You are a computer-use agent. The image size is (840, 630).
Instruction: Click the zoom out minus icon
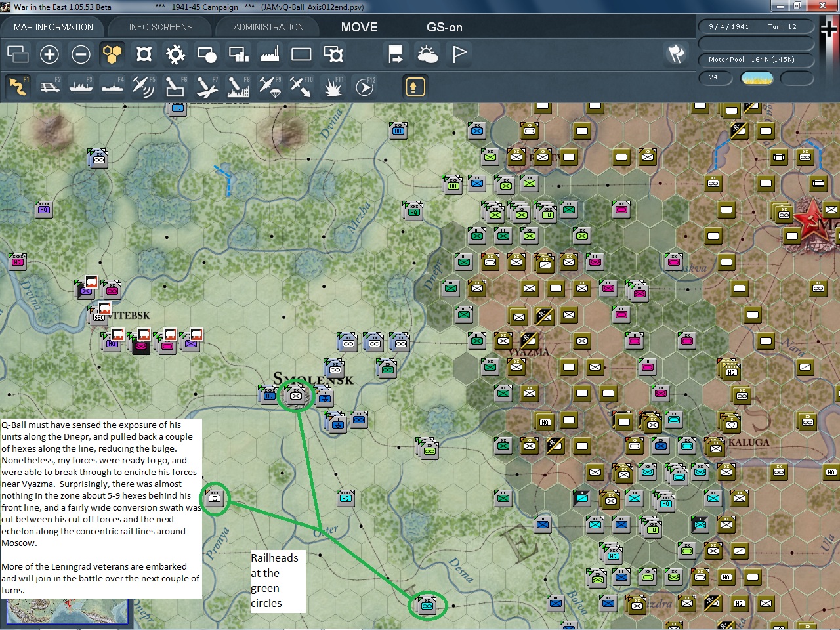pyautogui.click(x=81, y=54)
